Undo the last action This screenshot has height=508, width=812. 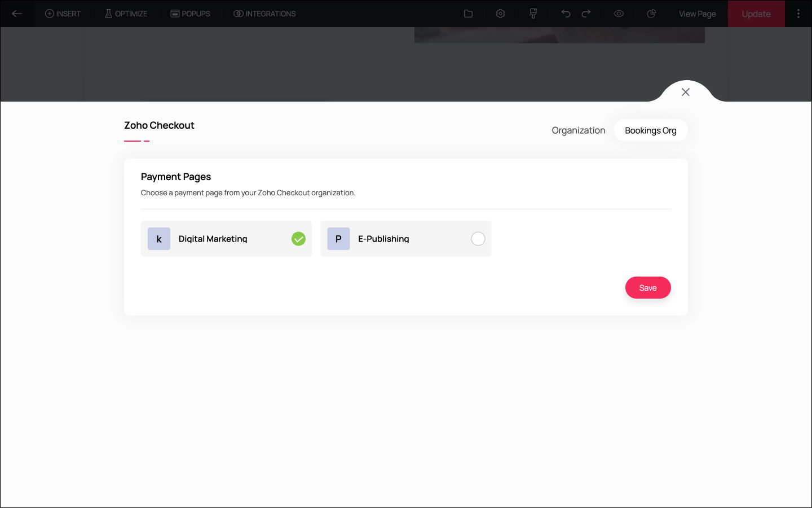pos(566,14)
